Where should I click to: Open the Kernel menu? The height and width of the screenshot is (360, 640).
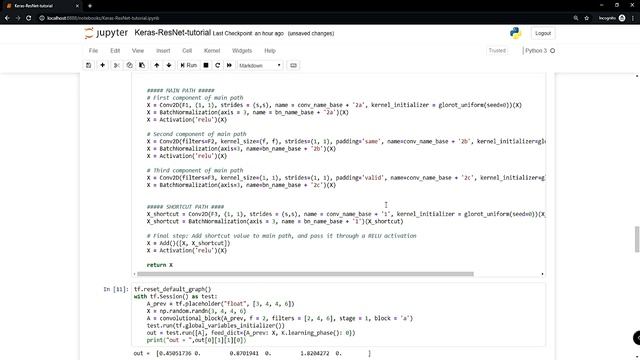(x=212, y=51)
